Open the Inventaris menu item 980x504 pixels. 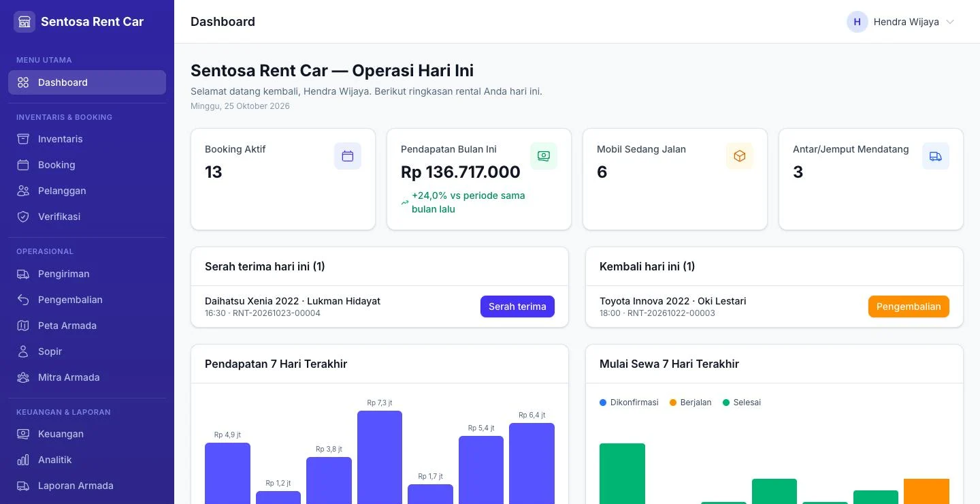coord(87,139)
